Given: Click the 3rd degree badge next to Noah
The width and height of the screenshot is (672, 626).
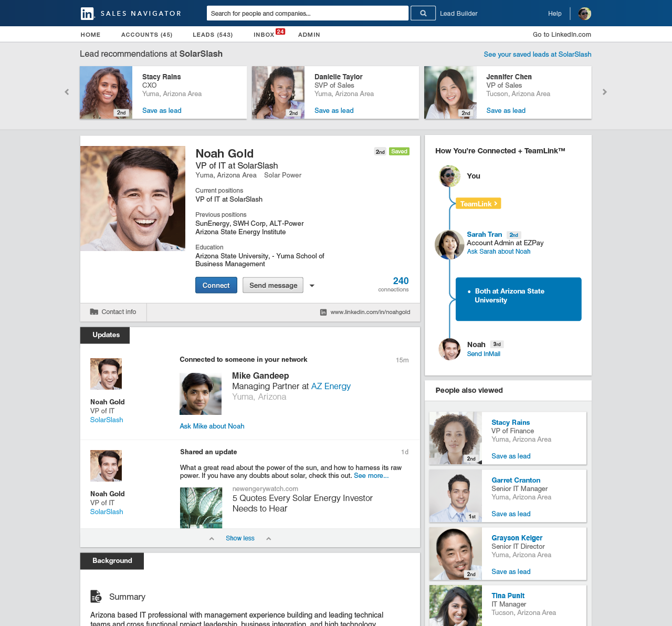Looking at the screenshot, I should tap(497, 345).
